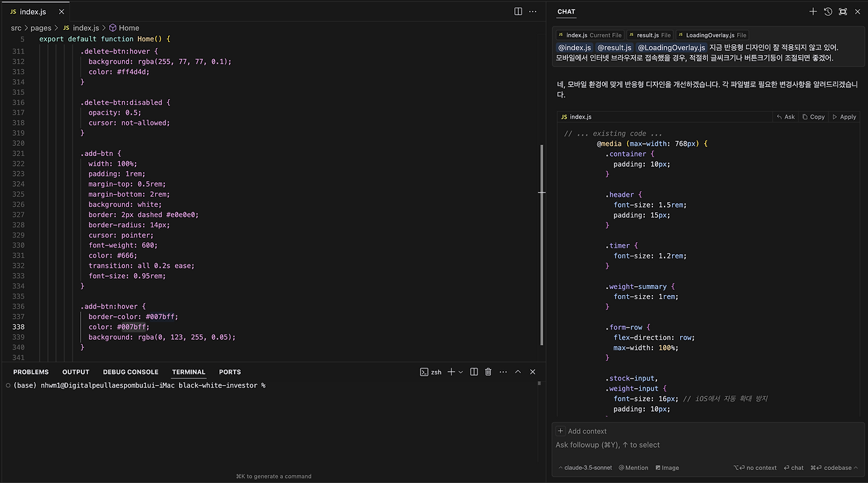Create a new terminal with plus

(x=451, y=372)
